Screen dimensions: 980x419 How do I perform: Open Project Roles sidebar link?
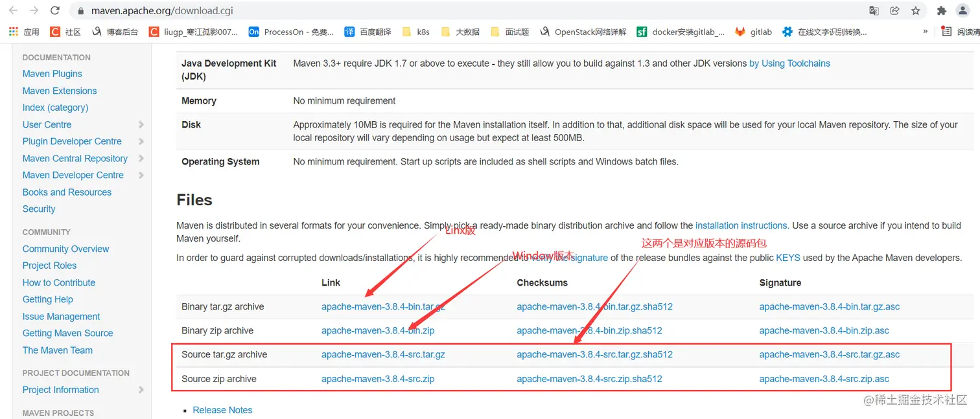[x=49, y=266]
